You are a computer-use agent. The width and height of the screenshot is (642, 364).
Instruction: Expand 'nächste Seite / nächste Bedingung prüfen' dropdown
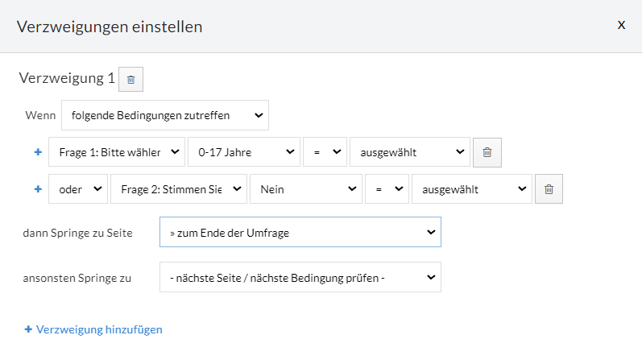point(300,277)
